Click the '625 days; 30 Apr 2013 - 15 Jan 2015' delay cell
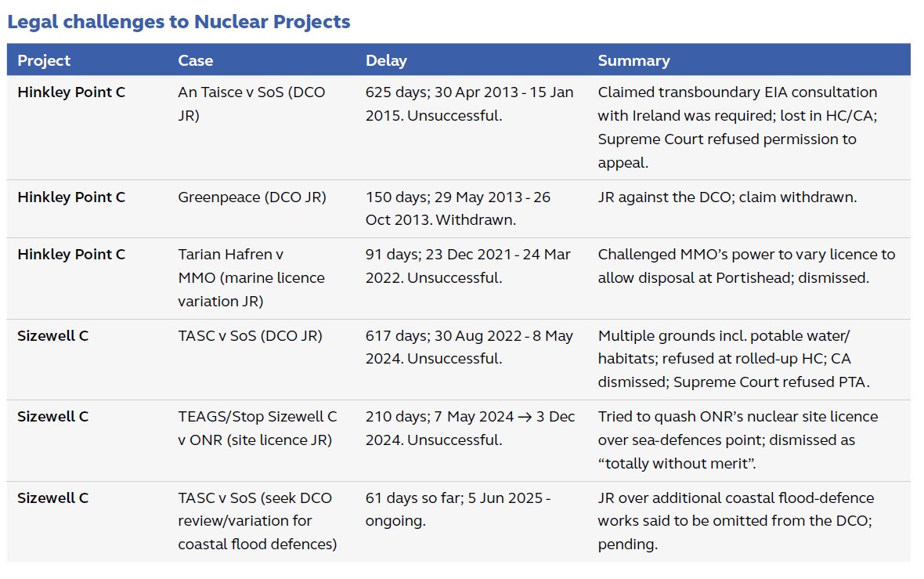 click(x=469, y=103)
